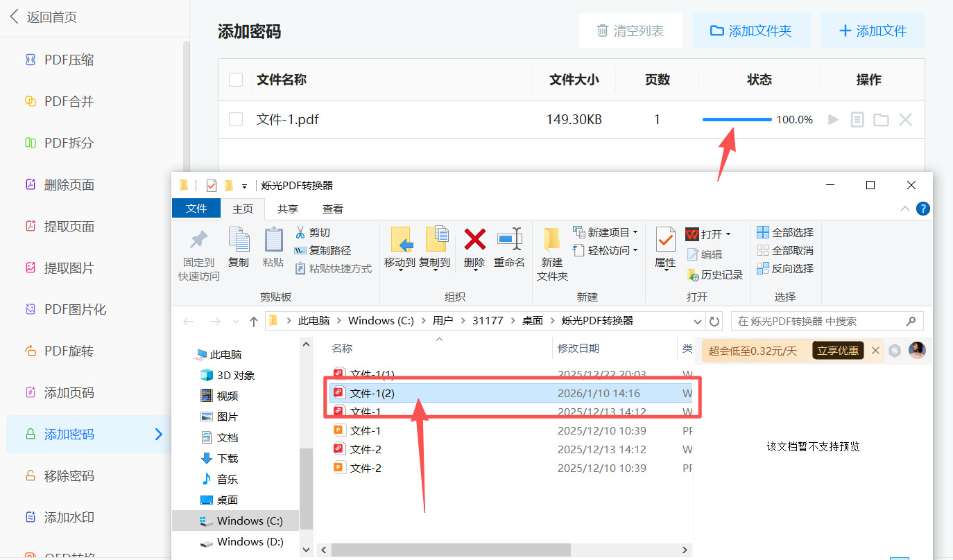The image size is (953, 560).
Task: Click 全部选择 to select all files
Action: 784,232
